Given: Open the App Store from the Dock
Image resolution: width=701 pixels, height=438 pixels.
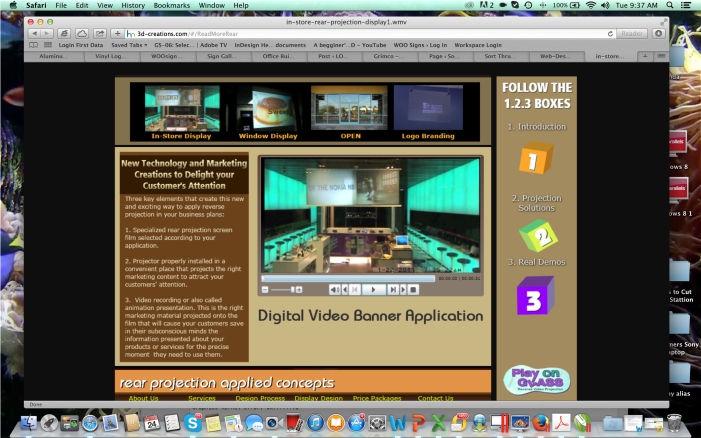Looking at the screenshot, I should (356, 423).
